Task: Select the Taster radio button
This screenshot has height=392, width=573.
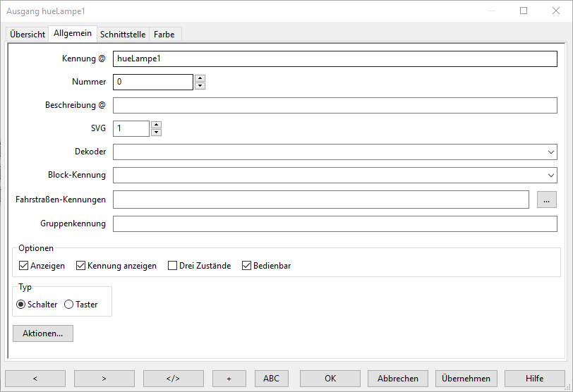Action: pyautogui.click(x=69, y=305)
